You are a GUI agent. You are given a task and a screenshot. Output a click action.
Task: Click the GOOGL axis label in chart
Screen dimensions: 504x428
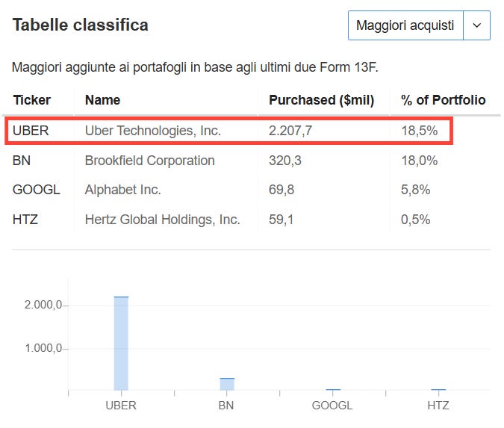(332, 405)
